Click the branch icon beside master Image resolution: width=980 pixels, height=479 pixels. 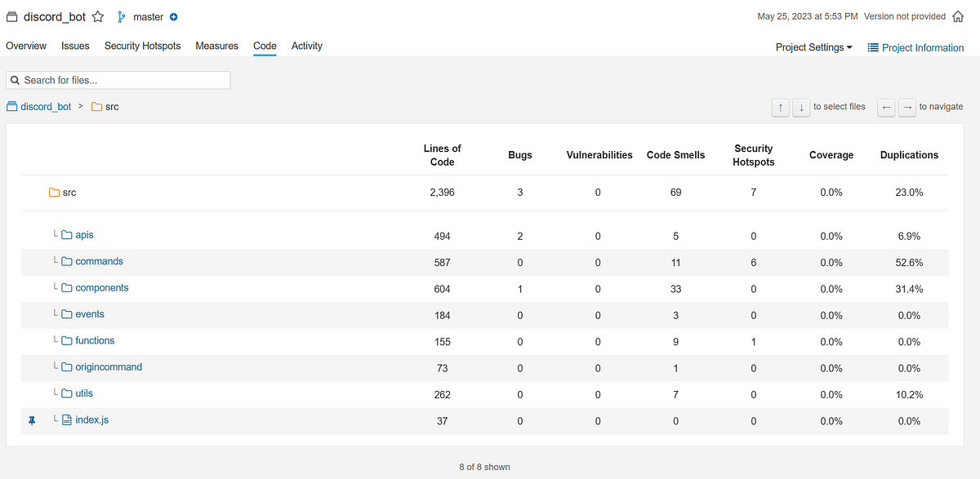pos(122,16)
